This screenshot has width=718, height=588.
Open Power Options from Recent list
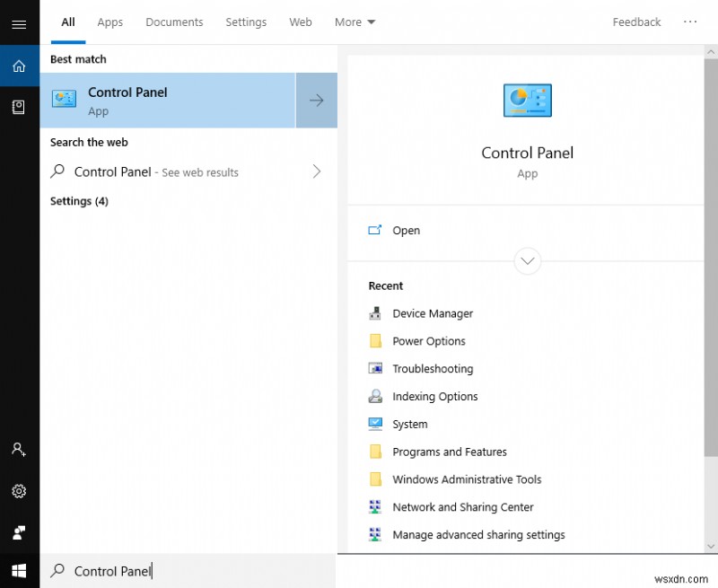[429, 341]
